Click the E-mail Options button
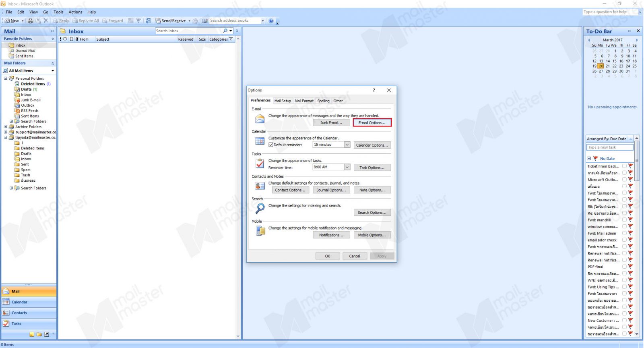Image resolution: width=644 pixels, height=348 pixels. [x=372, y=123]
